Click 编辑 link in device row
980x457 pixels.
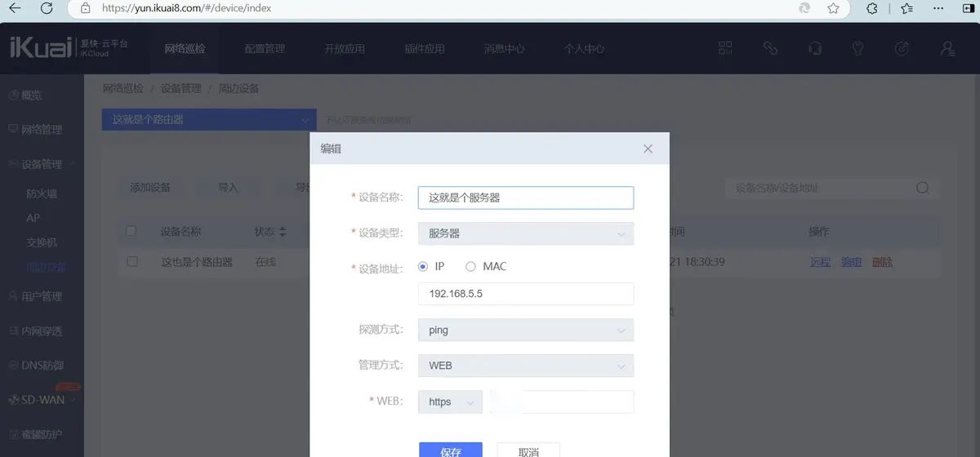(x=851, y=262)
